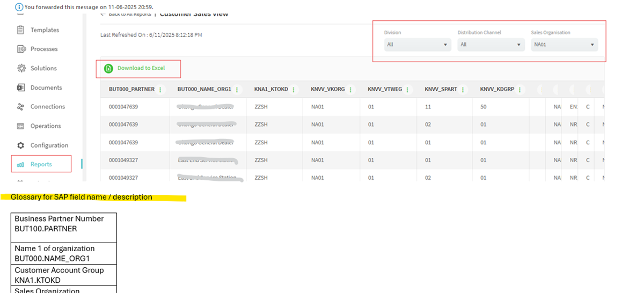The image size is (644, 293).
Task: Click the info icon beside forwarded message
Action: pos(19,7)
